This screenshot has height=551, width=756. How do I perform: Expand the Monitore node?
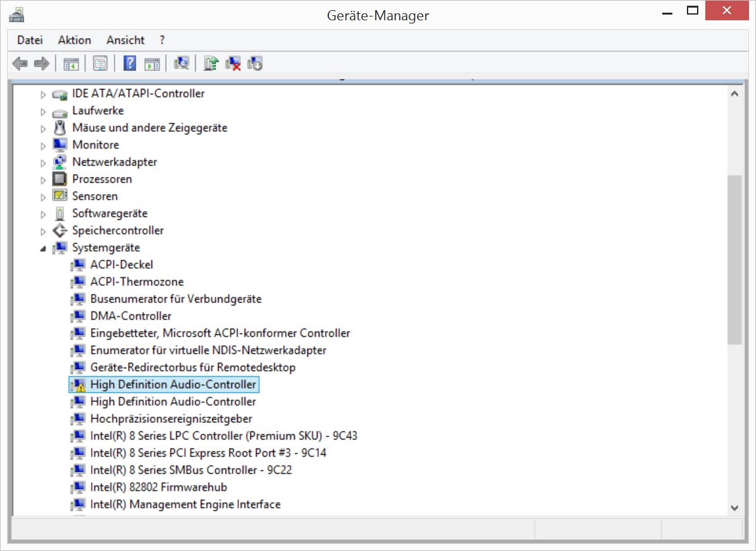point(43,146)
